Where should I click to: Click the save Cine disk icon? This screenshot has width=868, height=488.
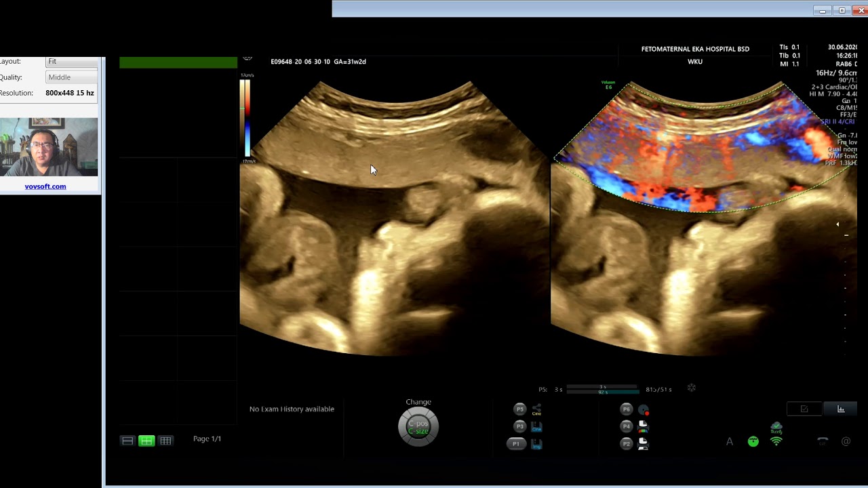[x=536, y=426]
